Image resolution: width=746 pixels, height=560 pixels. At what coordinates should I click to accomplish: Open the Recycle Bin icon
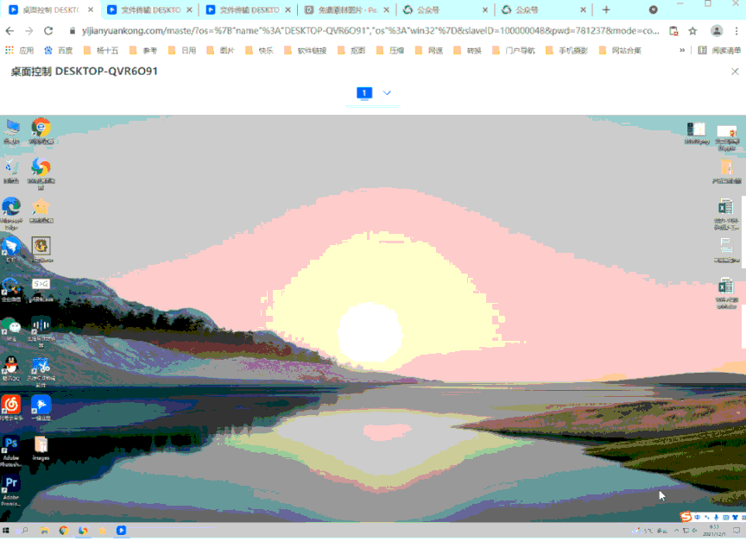(11, 167)
